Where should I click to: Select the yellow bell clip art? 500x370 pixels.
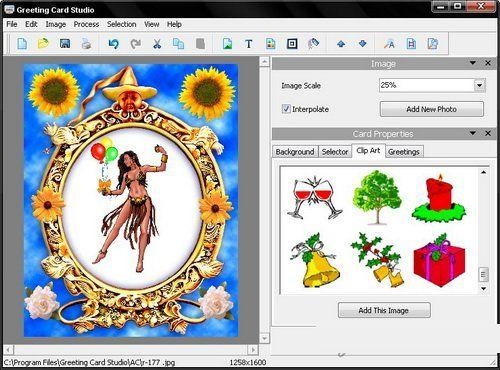315,261
